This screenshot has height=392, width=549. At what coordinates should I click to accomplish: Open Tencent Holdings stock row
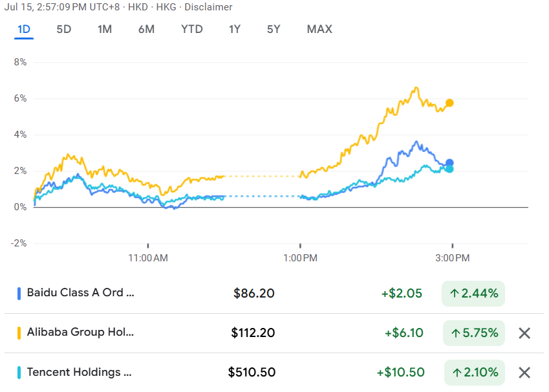coord(274,373)
